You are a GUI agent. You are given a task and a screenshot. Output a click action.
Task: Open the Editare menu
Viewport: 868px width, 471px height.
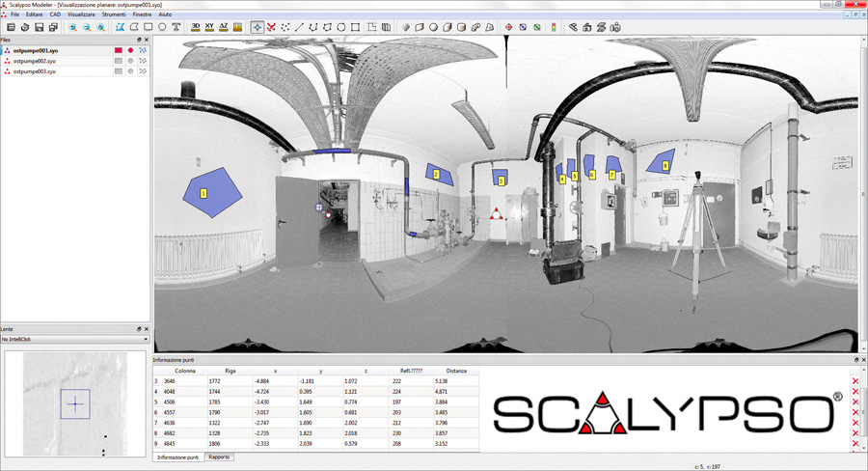pos(35,14)
